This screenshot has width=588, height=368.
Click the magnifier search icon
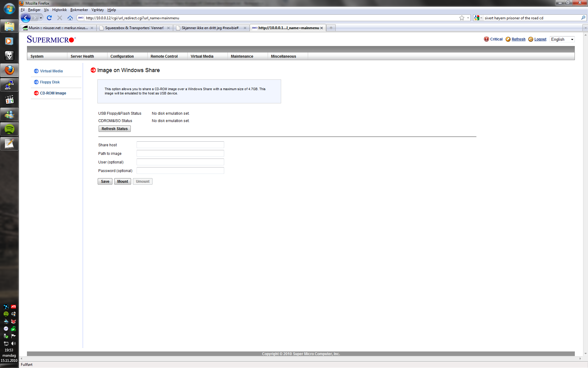pos(583,18)
